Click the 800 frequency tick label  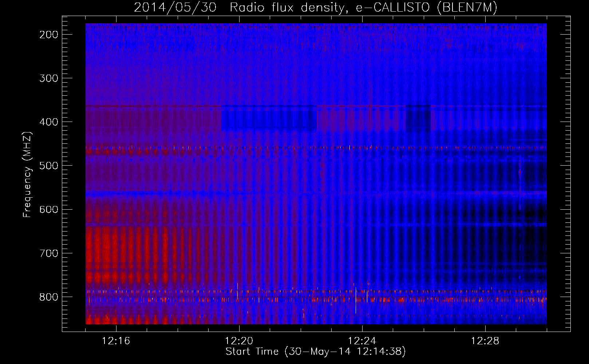49,297
